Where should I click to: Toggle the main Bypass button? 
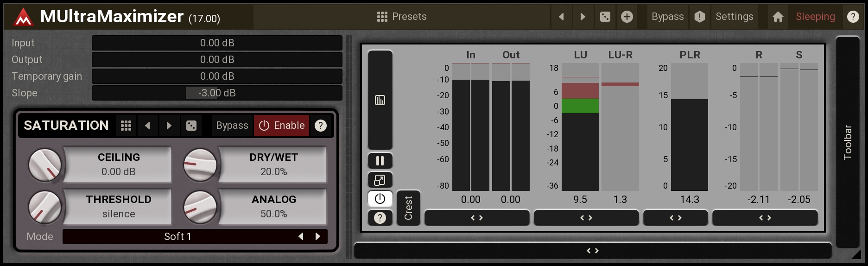[667, 17]
